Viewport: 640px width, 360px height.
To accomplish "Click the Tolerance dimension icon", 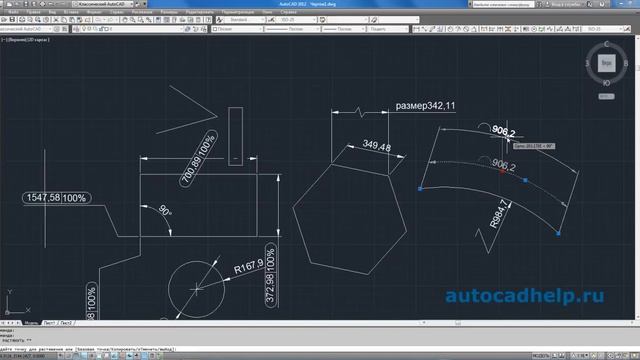I will pos(526,29).
